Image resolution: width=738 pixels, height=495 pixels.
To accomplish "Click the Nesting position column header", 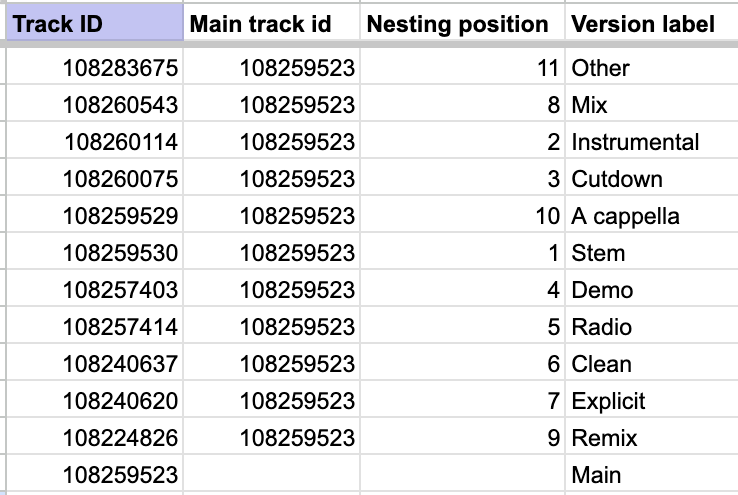I will click(462, 23).
